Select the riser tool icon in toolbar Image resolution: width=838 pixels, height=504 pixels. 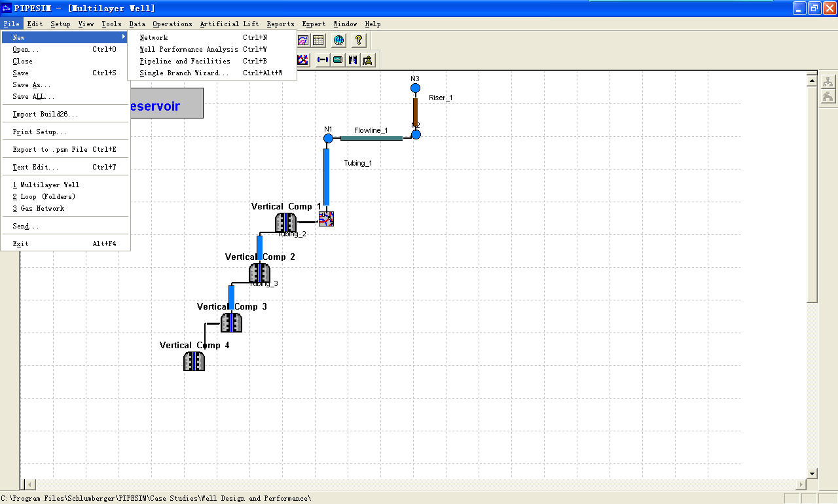368,60
